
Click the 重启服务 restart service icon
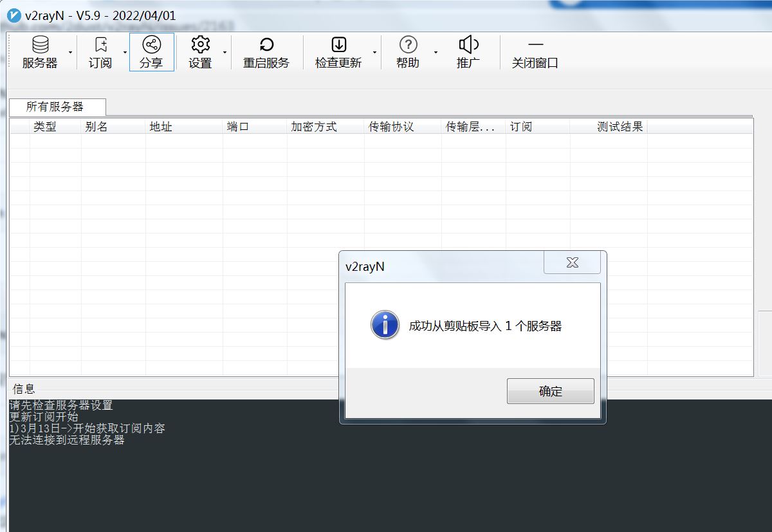pyautogui.click(x=266, y=51)
